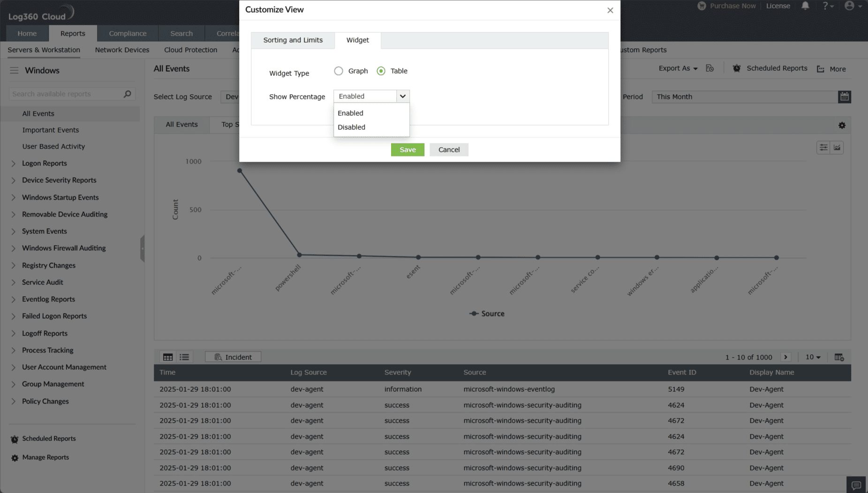This screenshot has height=493, width=868.
Task: Click the chart type icon
Action: pos(837,148)
